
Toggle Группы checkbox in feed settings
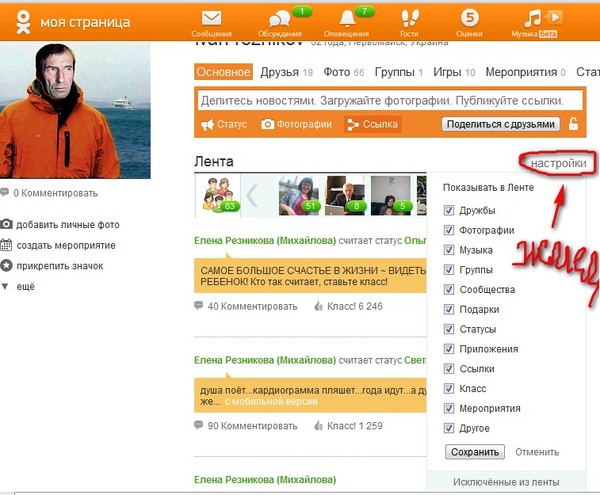[448, 270]
